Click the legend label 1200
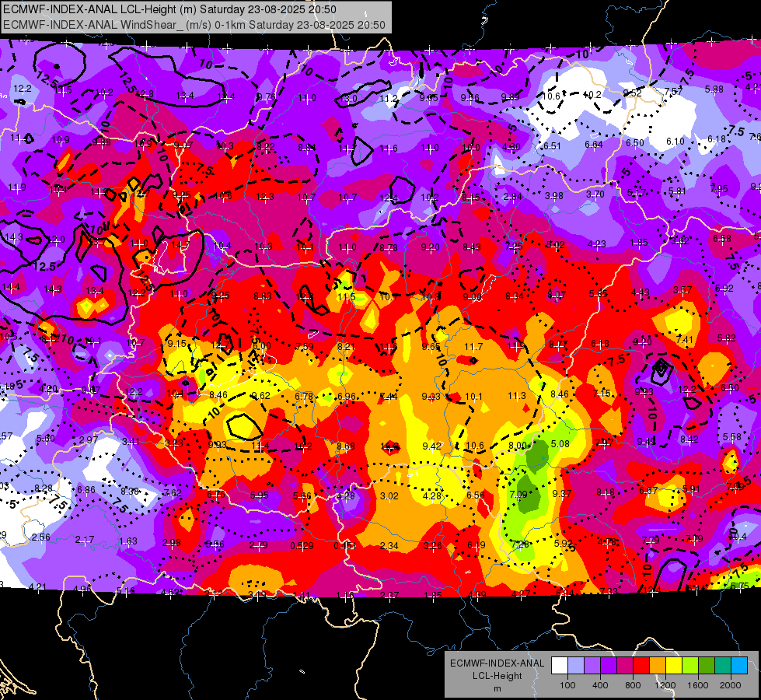The image size is (761, 700). coord(665,685)
